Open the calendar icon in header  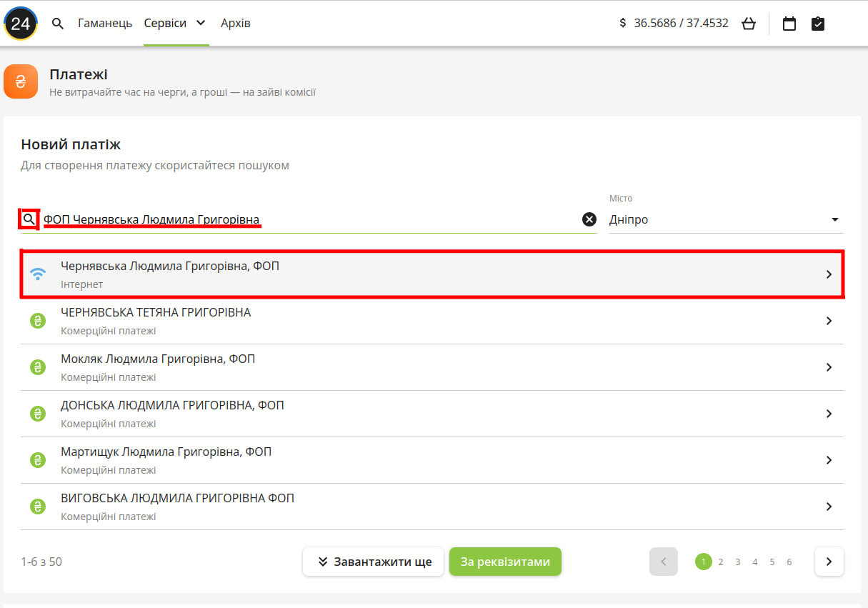coord(789,24)
